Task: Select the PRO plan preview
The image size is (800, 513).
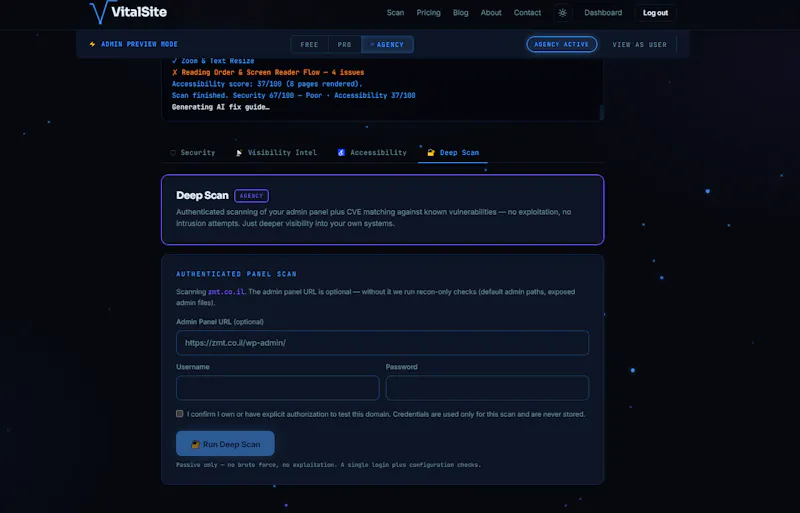Action: click(344, 44)
